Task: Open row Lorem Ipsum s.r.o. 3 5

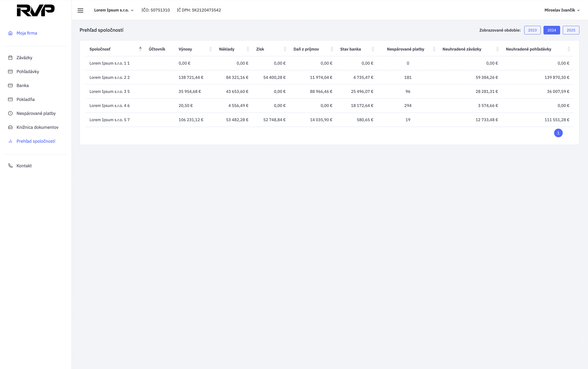Action: [329, 92]
